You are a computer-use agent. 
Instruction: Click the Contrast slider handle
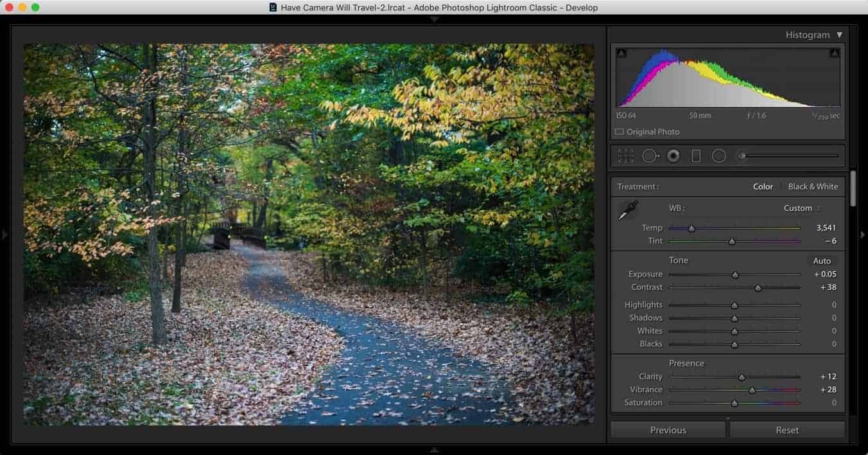pyautogui.click(x=758, y=288)
